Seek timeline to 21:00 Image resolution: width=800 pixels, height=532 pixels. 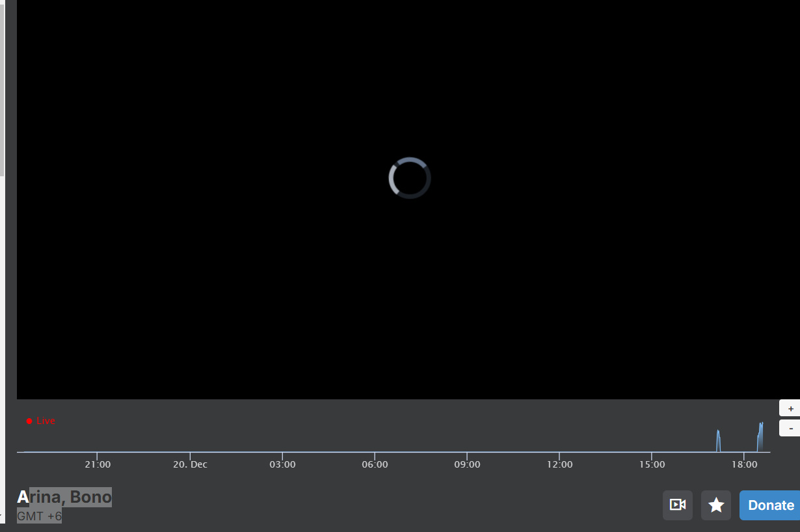tap(97, 464)
